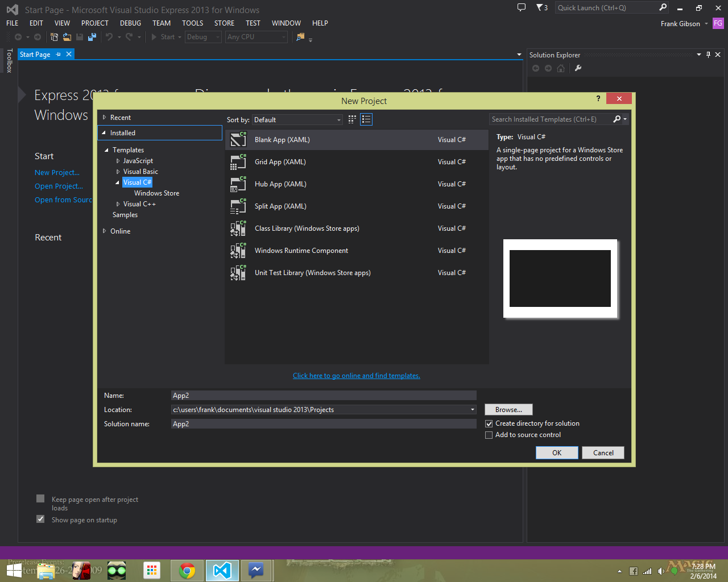
Task: Open the TOOLS menu
Action: (192, 23)
